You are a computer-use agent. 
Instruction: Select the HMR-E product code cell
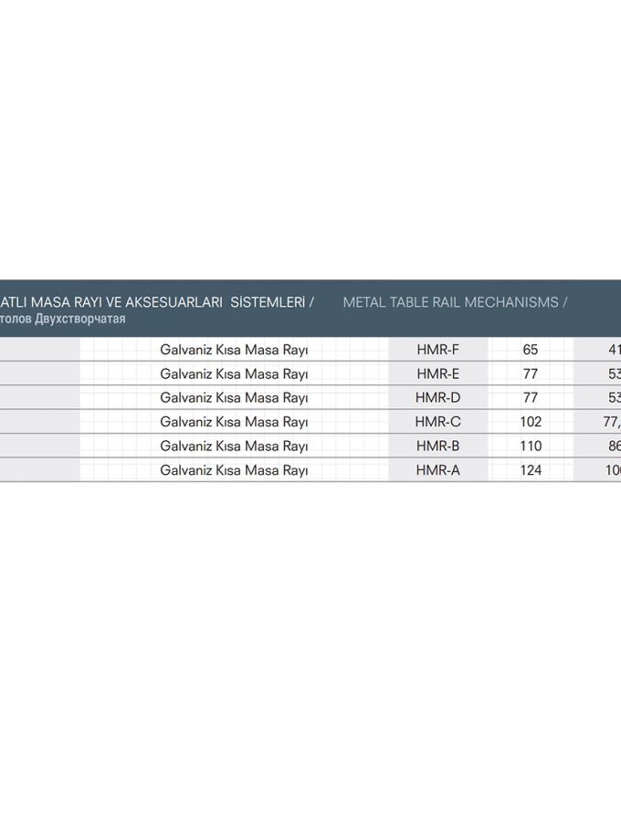(437, 373)
